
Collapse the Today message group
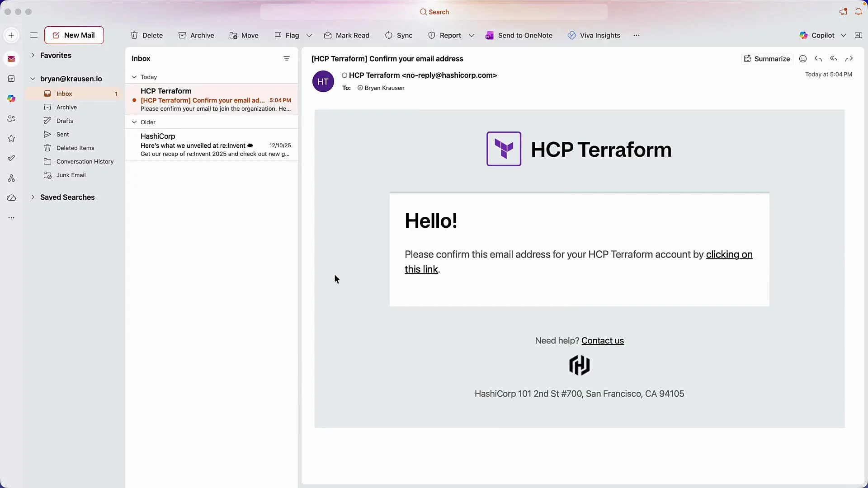pos(134,77)
